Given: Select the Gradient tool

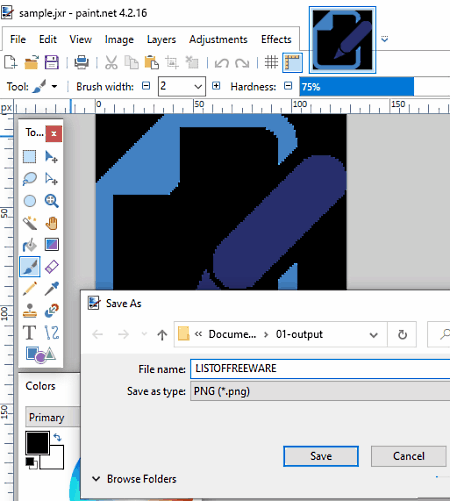Looking at the screenshot, I should pos(51,245).
